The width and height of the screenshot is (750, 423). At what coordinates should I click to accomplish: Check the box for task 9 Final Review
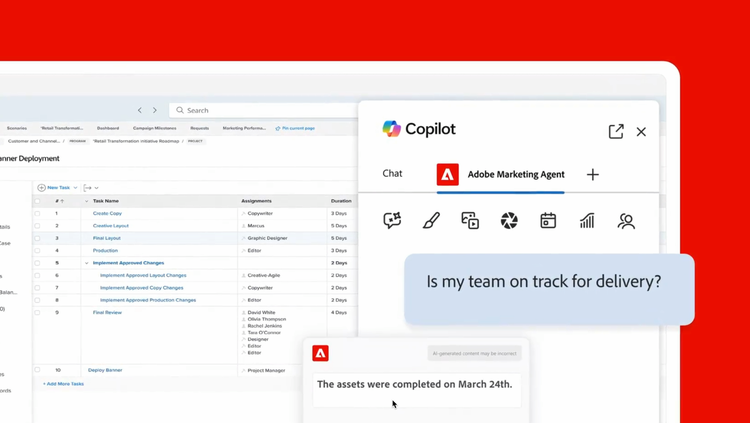[37, 312]
